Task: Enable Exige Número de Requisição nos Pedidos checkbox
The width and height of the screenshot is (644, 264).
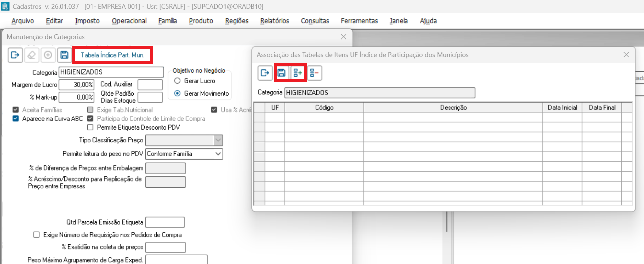Action: [x=37, y=235]
